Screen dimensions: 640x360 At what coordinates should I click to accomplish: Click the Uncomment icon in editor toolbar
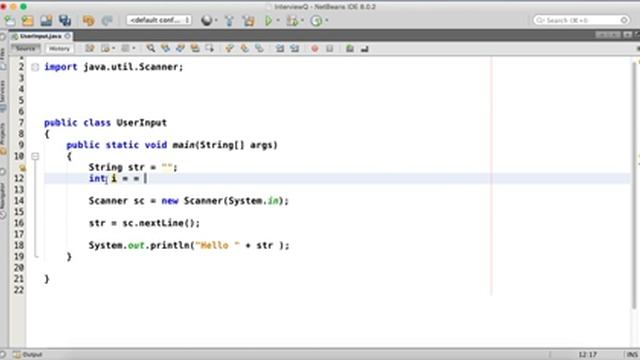[364, 49]
